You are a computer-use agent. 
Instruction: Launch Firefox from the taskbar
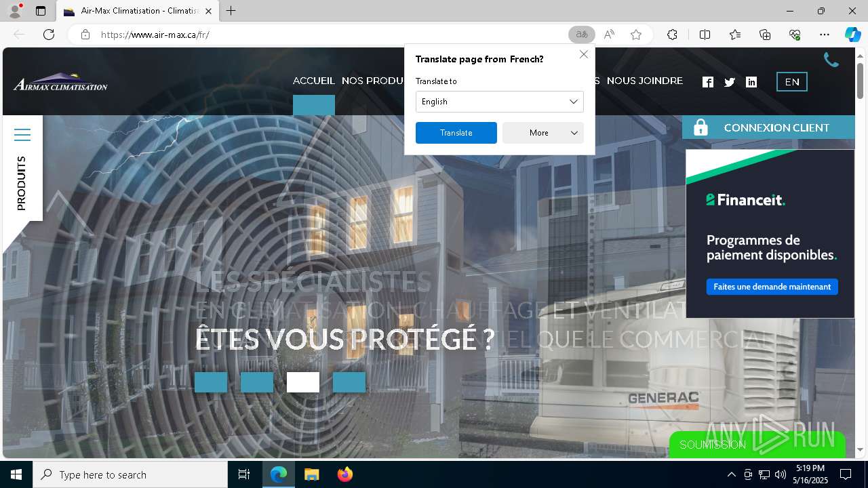coord(344,474)
